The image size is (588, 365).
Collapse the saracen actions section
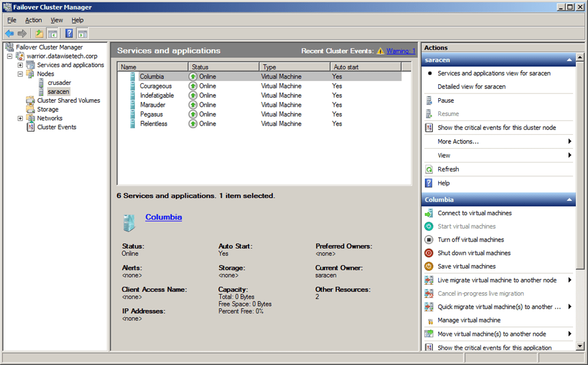(x=569, y=60)
